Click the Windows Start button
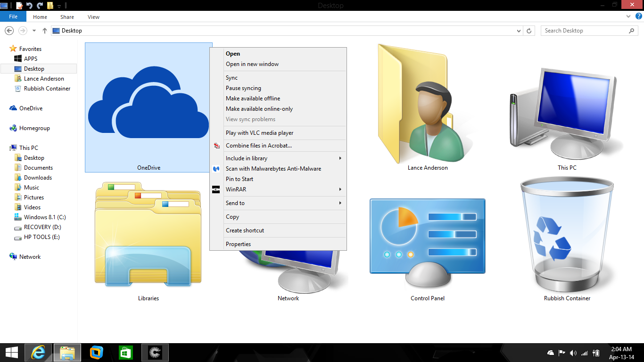The width and height of the screenshot is (644, 362). tap(12, 353)
